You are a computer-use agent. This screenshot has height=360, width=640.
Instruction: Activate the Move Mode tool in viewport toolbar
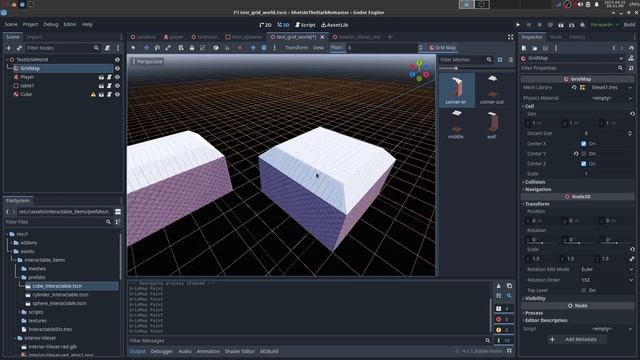click(x=146, y=48)
